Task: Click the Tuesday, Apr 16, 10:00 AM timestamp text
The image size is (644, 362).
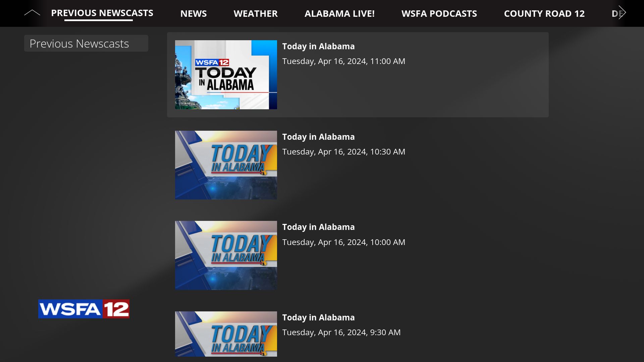Action: click(x=344, y=242)
